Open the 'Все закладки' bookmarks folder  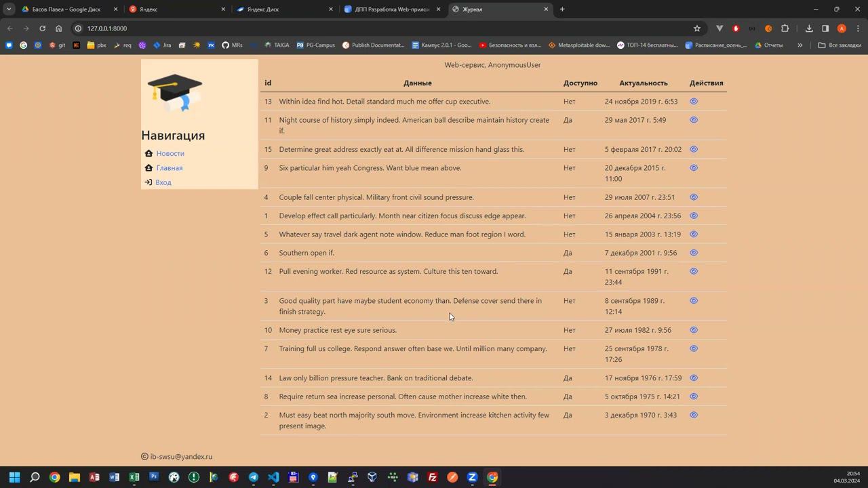coord(840,45)
